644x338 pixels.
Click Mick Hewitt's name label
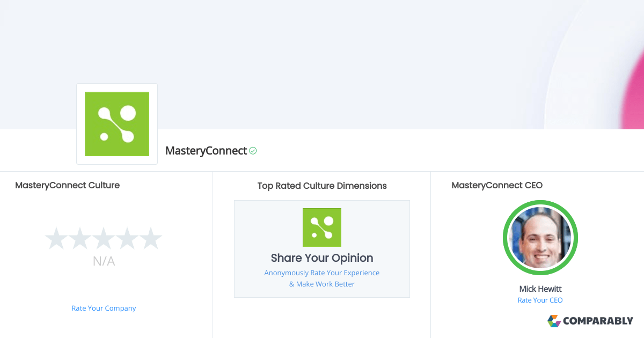(x=540, y=289)
